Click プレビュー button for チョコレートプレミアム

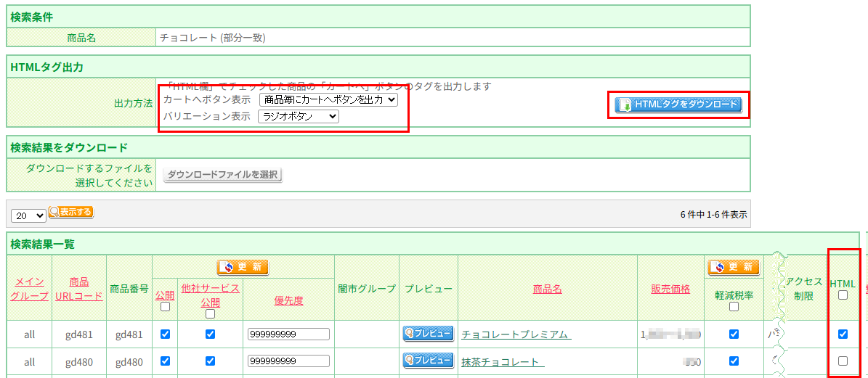pyautogui.click(x=428, y=334)
